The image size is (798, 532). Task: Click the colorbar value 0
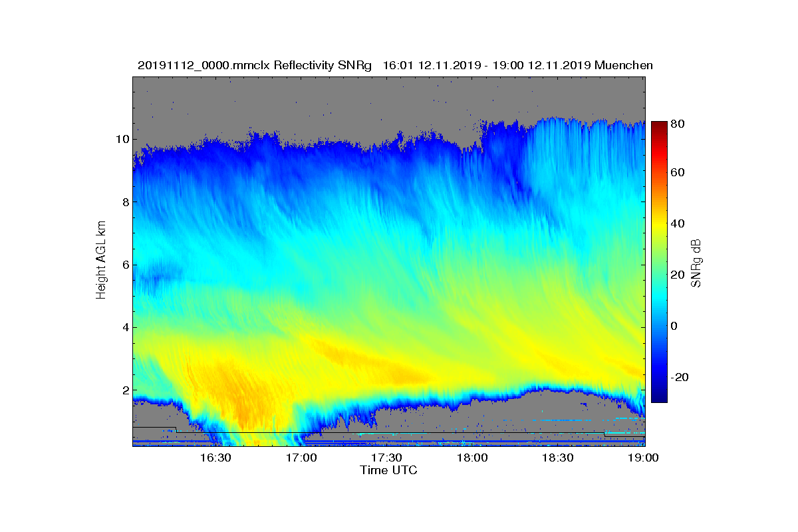(675, 326)
